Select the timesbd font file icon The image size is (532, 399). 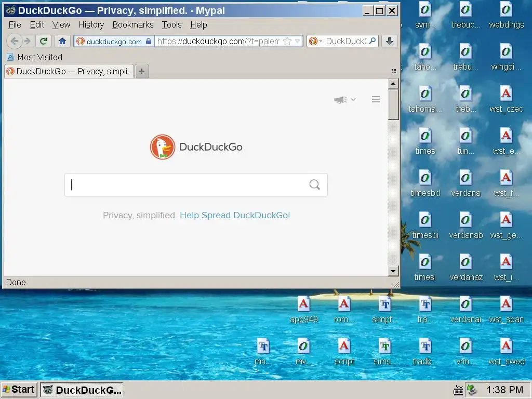(425, 184)
